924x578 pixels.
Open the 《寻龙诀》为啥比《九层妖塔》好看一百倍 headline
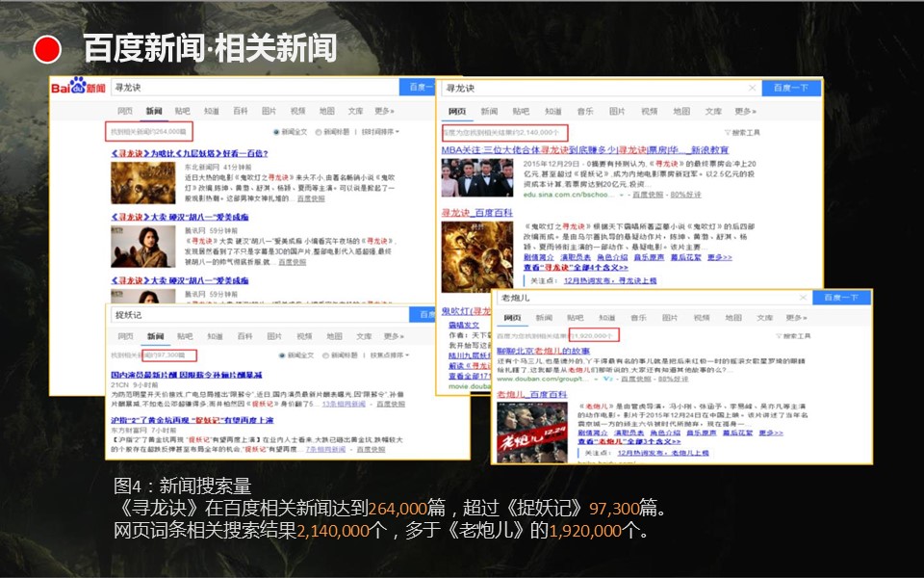point(190,153)
